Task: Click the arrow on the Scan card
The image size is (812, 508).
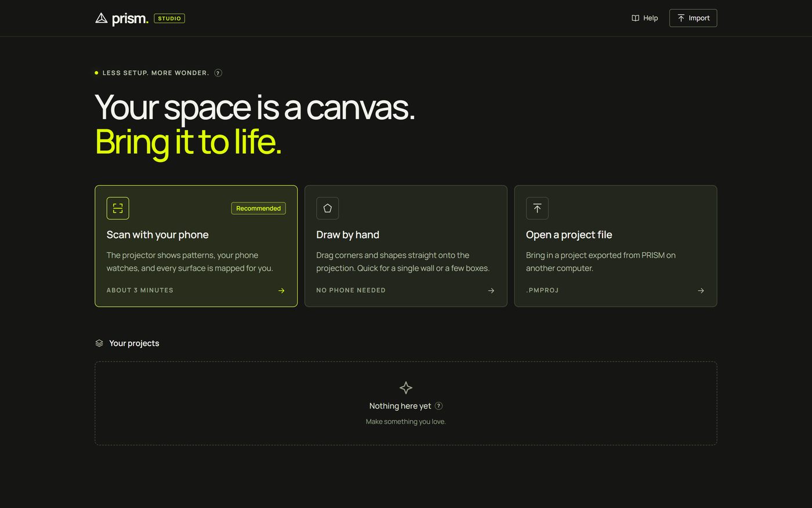Action: click(x=281, y=291)
